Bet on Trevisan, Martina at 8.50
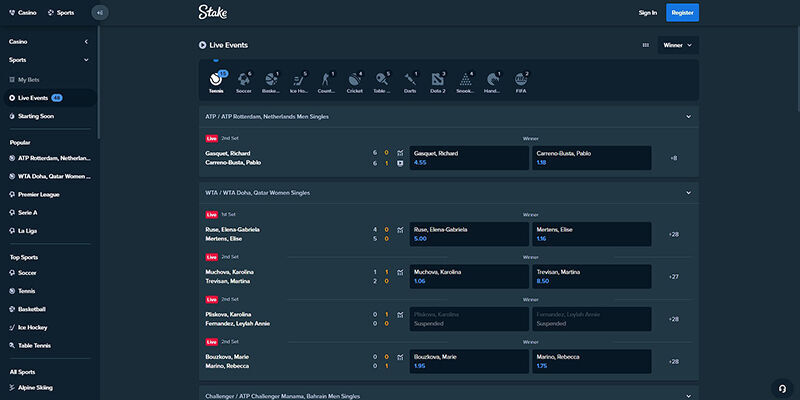 (591, 277)
